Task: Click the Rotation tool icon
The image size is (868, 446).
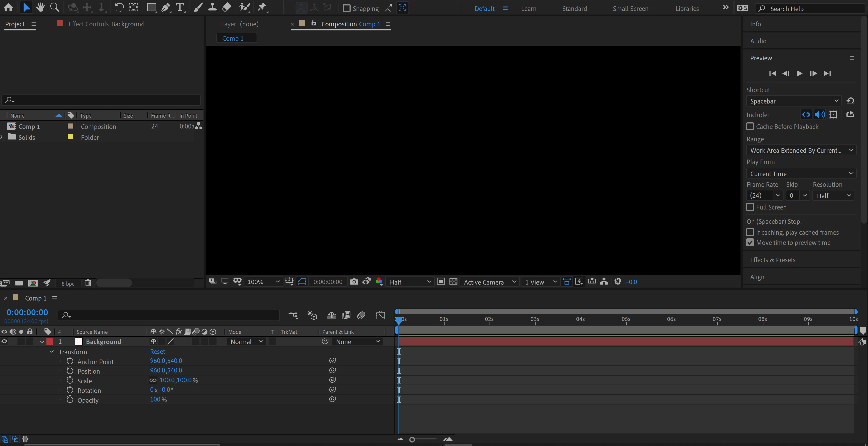Action: tap(119, 7)
